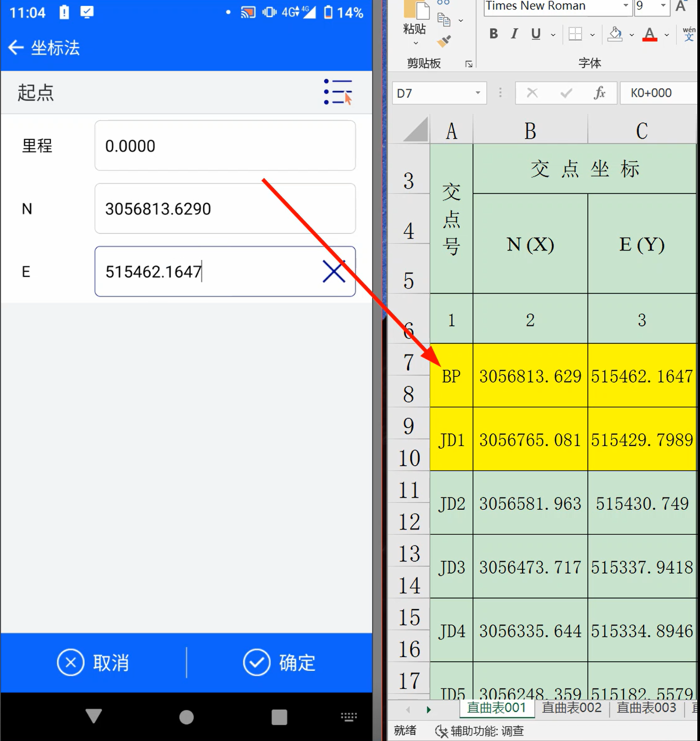Screen dimensions: 700x741
Task: Switch to sheet tab 直曲表001
Action: (x=496, y=708)
